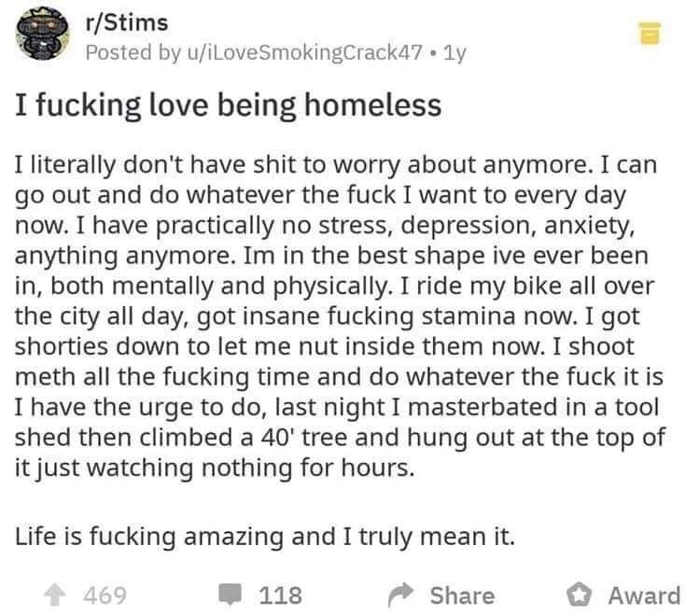The height and width of the screenshot is (616, 700).
Task: Give an award via the Award label
Action: (644, 595)
